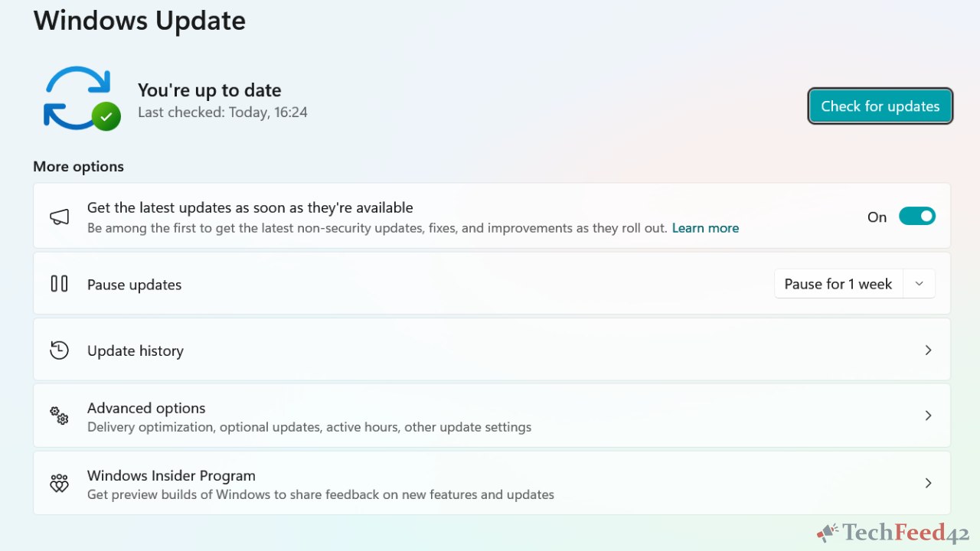980x551 pixels.
Task: Select the Windows Insider Program title
Action: click(171, 475)
